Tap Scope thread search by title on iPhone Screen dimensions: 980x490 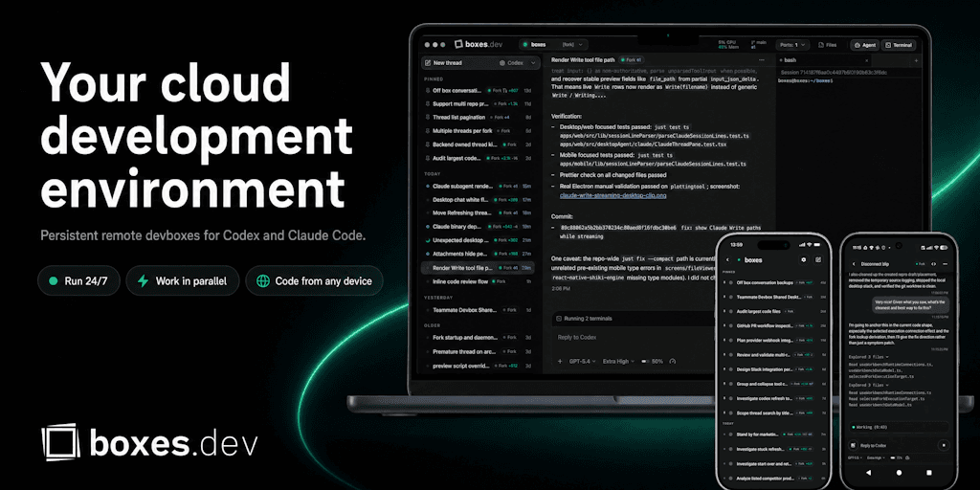tap(773, 412)
